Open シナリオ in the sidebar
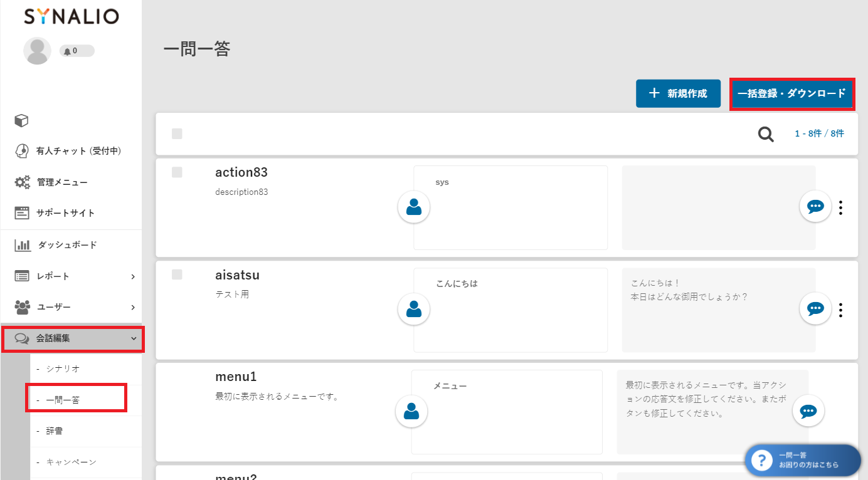This screenshot has width=868, height=480. [63, 368]
